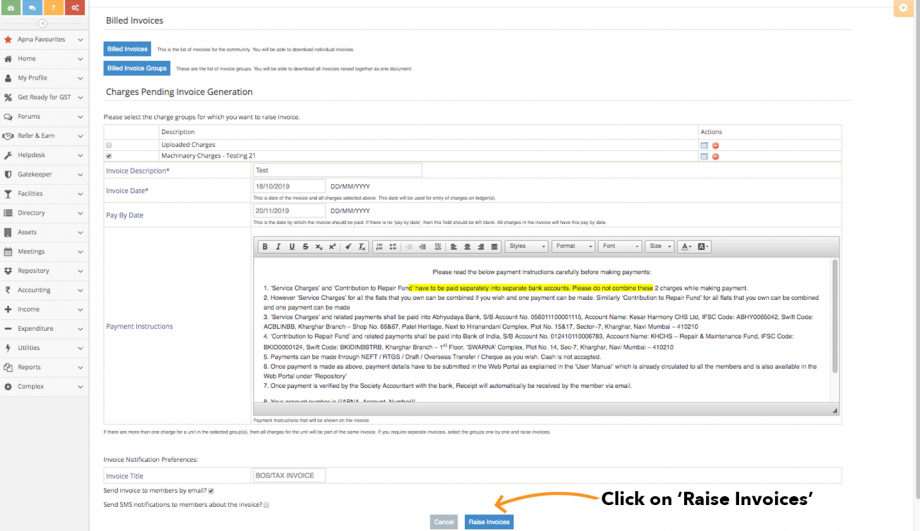Open the Font dropdown in the editor
The width and height of the screenshot is (920, 531).
[x=620, y=246]
